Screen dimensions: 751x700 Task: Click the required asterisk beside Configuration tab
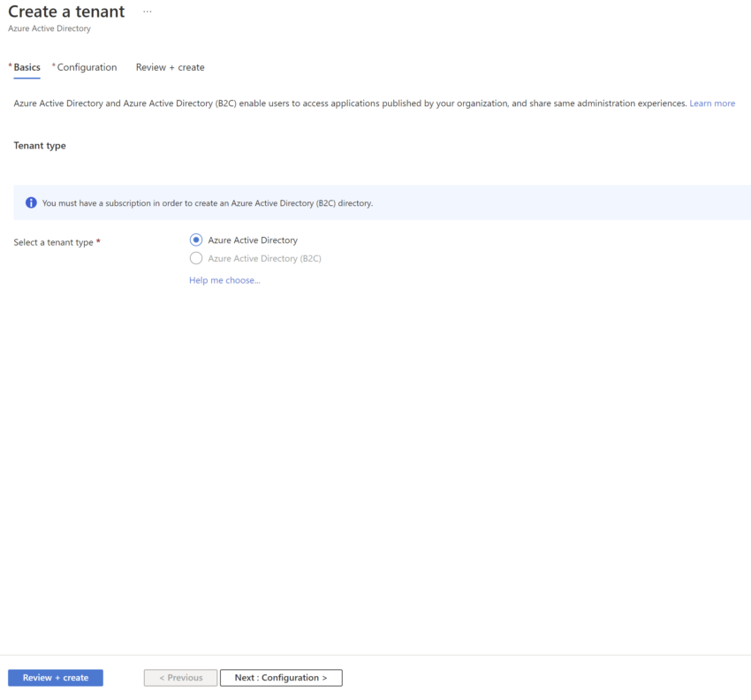53,65
